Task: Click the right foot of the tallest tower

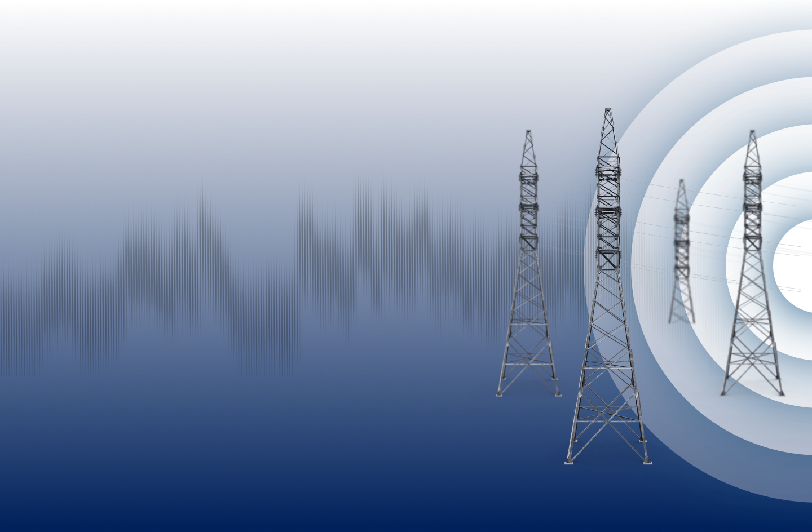Action: [648, 462]
